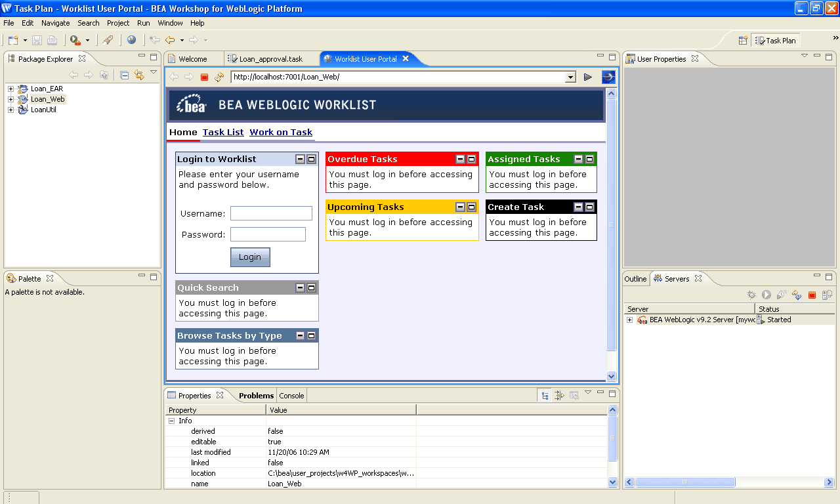This screenshot has width=840, height=504.
Task: Click the Home page tab link
Action: tap(183, 132)
